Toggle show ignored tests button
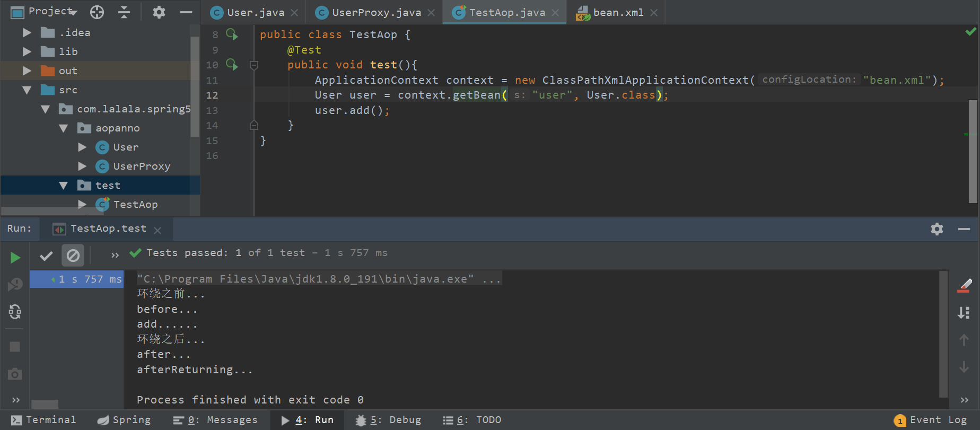 [x=73, y=256]
